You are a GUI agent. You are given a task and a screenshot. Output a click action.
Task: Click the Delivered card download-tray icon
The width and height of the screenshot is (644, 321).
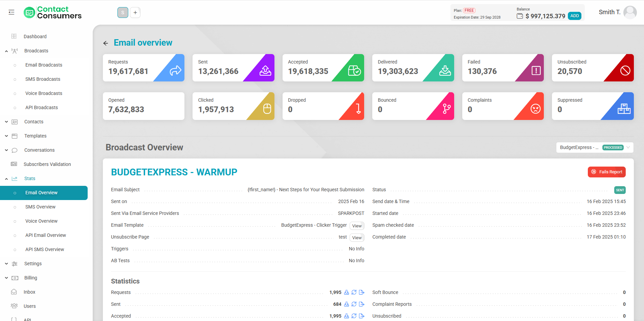click(x=445, y=71)
